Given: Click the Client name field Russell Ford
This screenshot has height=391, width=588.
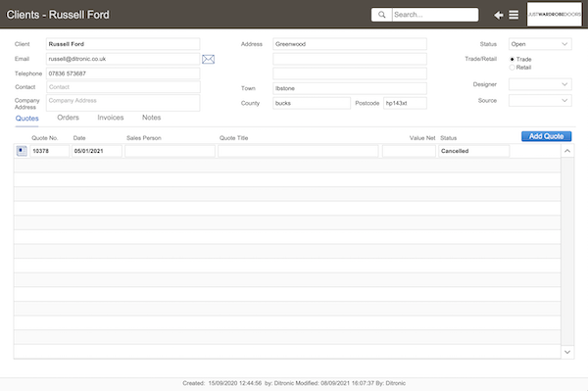Looking at the screenshot, I should click(x=123, y=44).
